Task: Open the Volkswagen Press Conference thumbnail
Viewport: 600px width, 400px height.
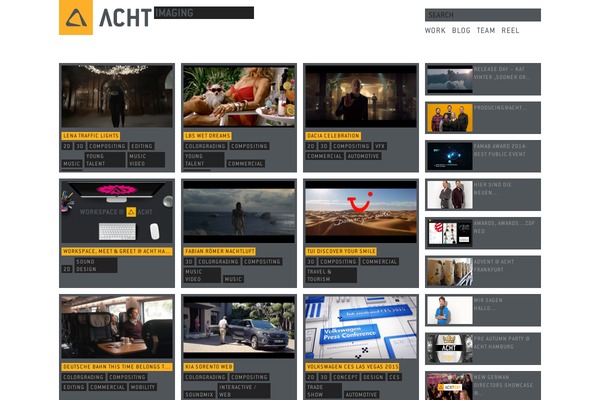Action: [361, 327]
